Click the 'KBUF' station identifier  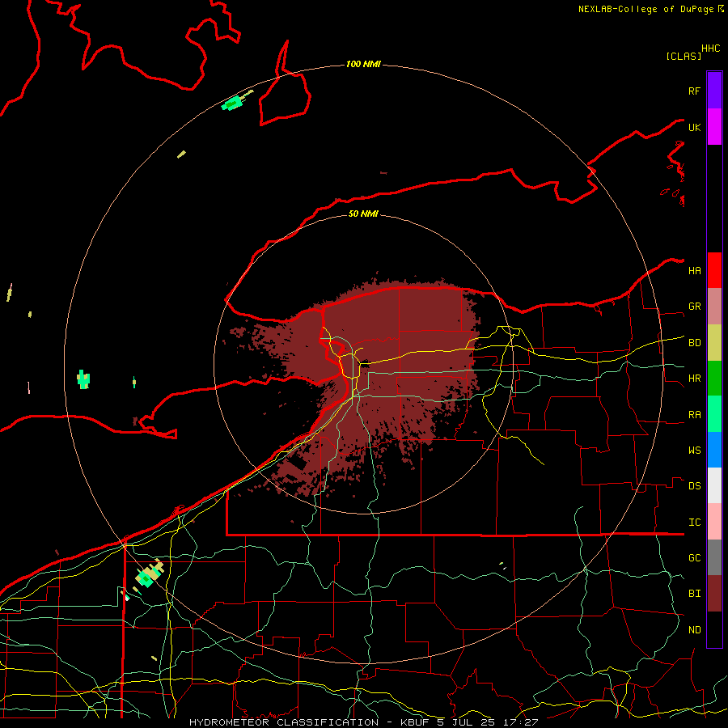click(414, 722)
